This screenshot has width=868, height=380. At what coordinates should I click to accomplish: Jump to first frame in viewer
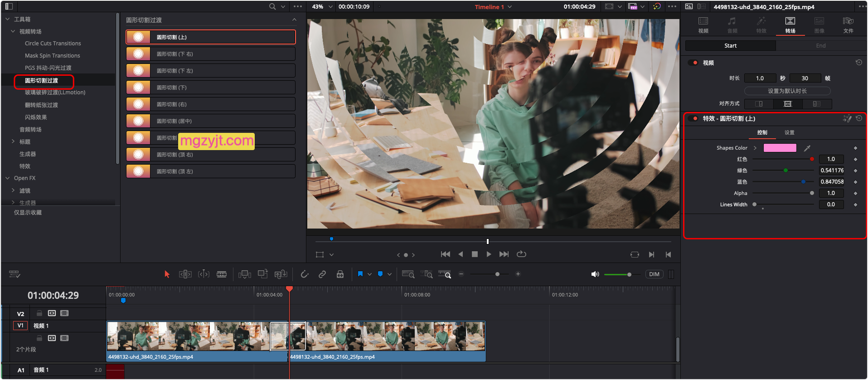pos(446,254)
